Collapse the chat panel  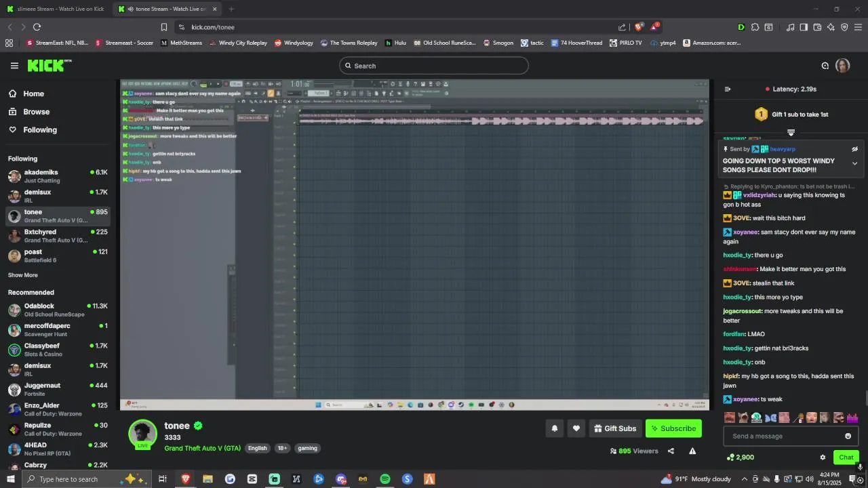coord(728,89)
